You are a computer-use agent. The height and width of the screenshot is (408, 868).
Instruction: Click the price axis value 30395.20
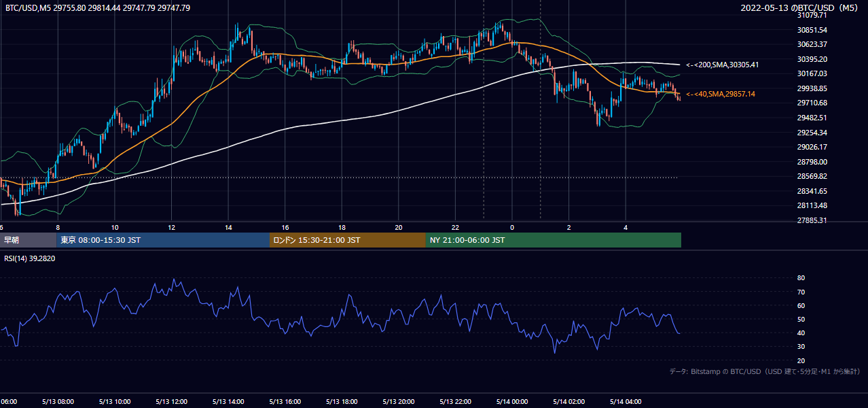(812, 59)
